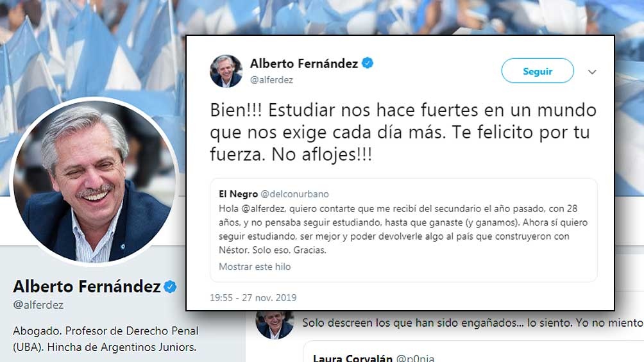This screenshot has width=644, height=362.
Task: Click the @delconurbano handle in quoted tweet
Action: click(295, 193)
